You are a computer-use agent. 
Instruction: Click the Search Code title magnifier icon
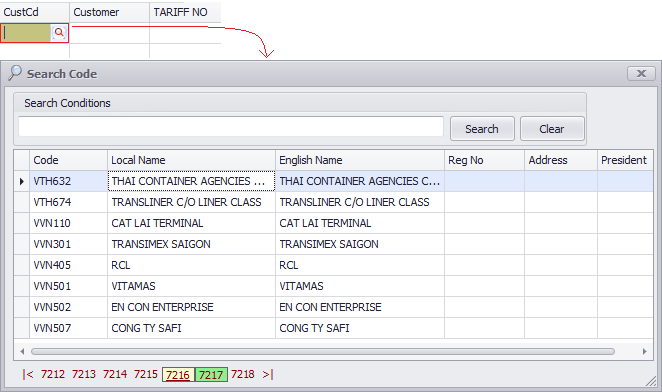pyautogui.click(x=15, y=73)
